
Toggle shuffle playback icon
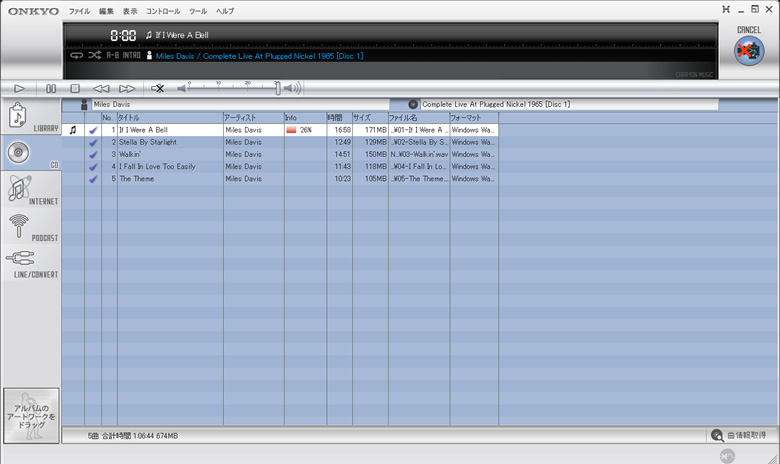click(95, 55)
